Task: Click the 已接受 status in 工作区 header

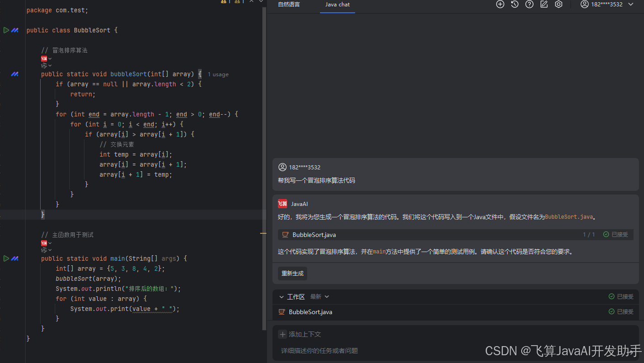Action: click(621, 297)
